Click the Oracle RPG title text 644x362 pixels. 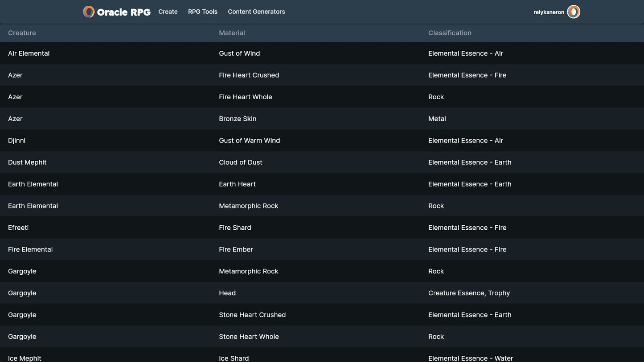pos(123,12)
